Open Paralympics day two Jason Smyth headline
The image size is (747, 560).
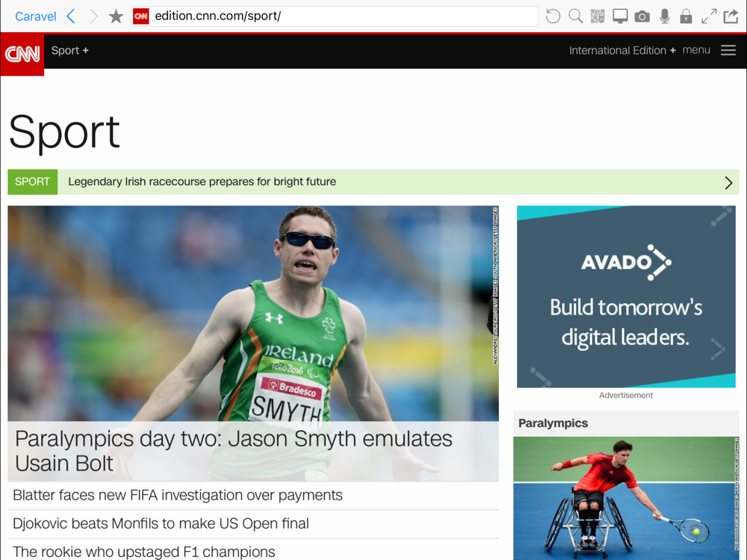[x=233, y=451]
